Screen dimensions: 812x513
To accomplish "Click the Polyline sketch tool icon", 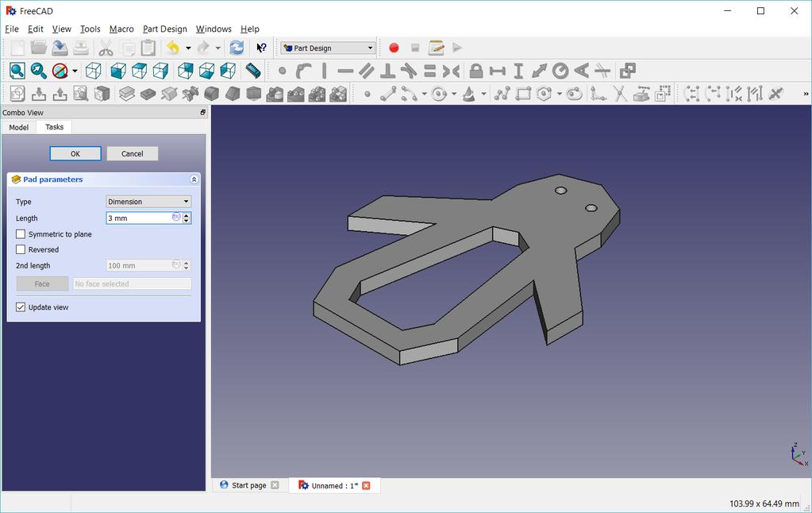I will 502,94.
